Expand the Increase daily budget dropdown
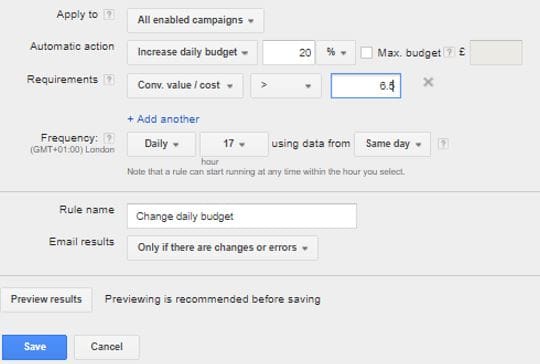Screen dimensions: 540x364 [x=192, y=52]
